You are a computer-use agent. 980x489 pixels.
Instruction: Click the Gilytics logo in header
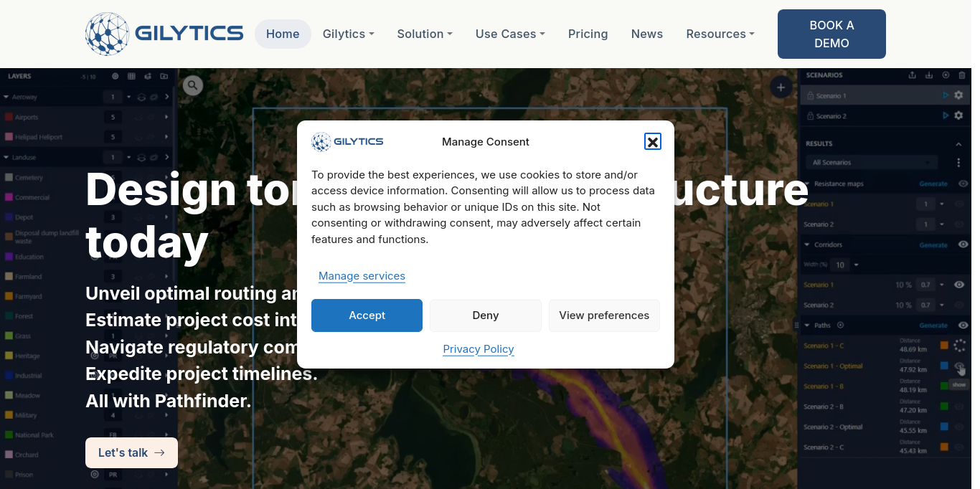[x=164, y=34]
